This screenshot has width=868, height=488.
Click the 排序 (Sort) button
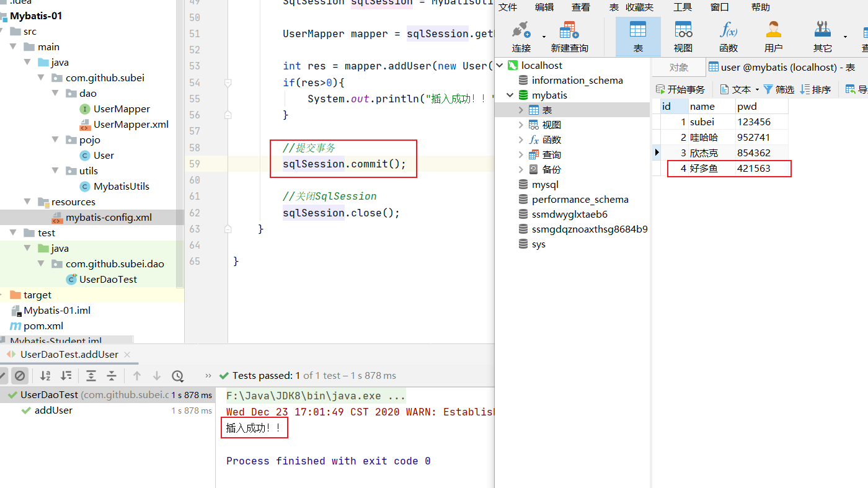tap(815, 89)
